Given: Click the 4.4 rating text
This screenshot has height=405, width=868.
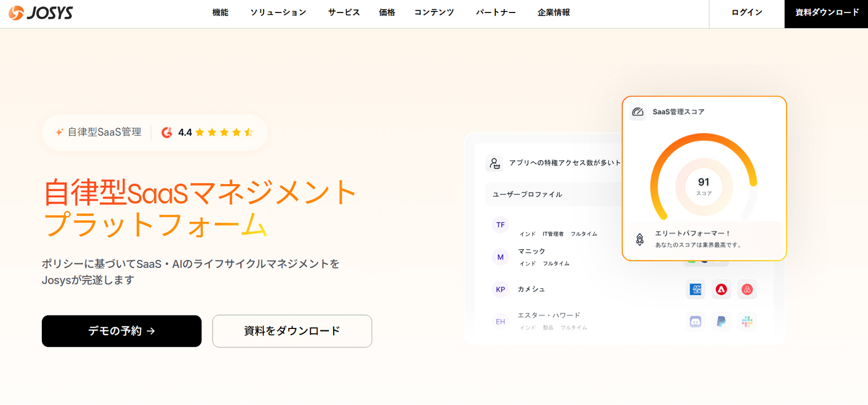Looking at the screenshot, I should (185, 132).
